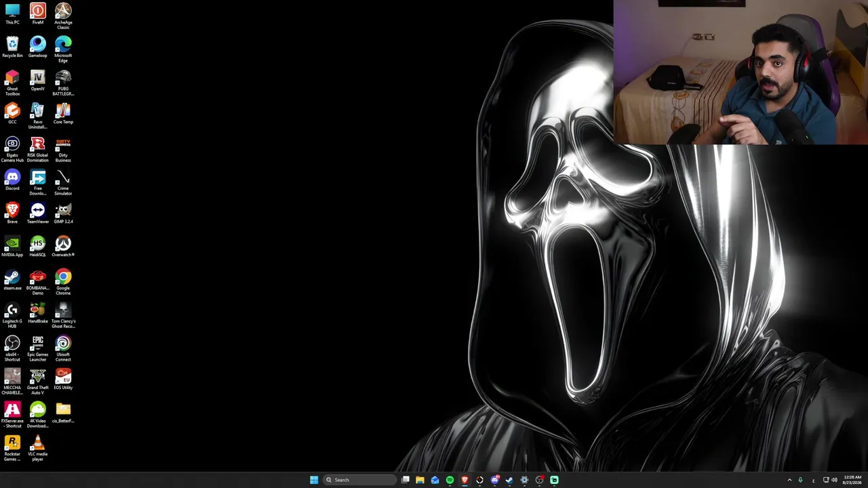Select the ArcheAge Classic shortcut
This screenshot has width=868, height=488.
tap(63, 16)
